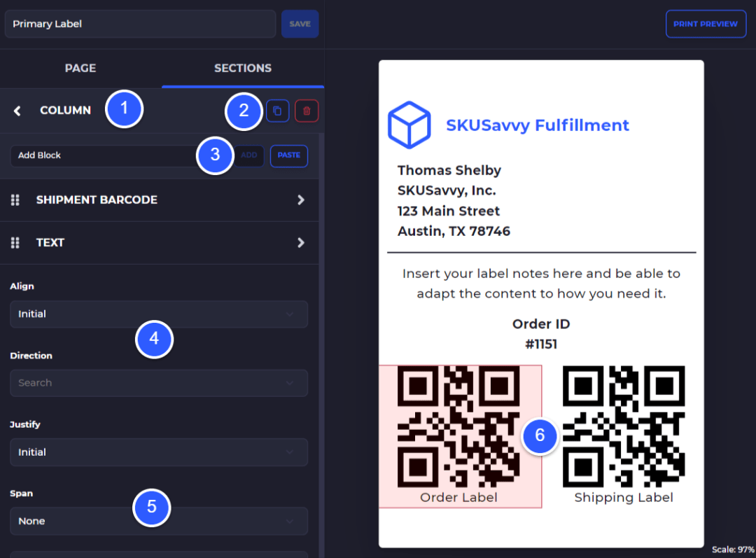Expand the Text block chevron
This screenshot has height=558, width=756.
tap(301, 242)
